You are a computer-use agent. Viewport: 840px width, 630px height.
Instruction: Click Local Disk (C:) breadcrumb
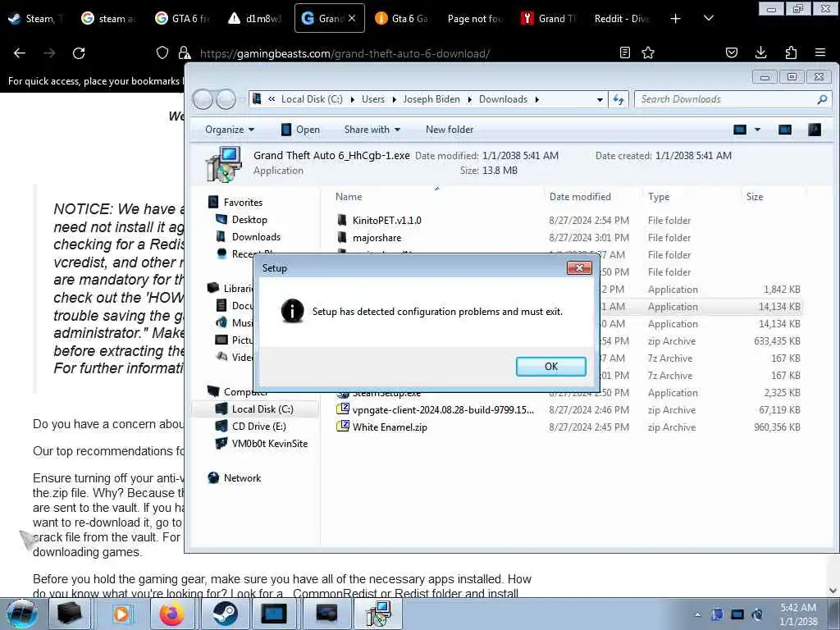click(312, 99)
